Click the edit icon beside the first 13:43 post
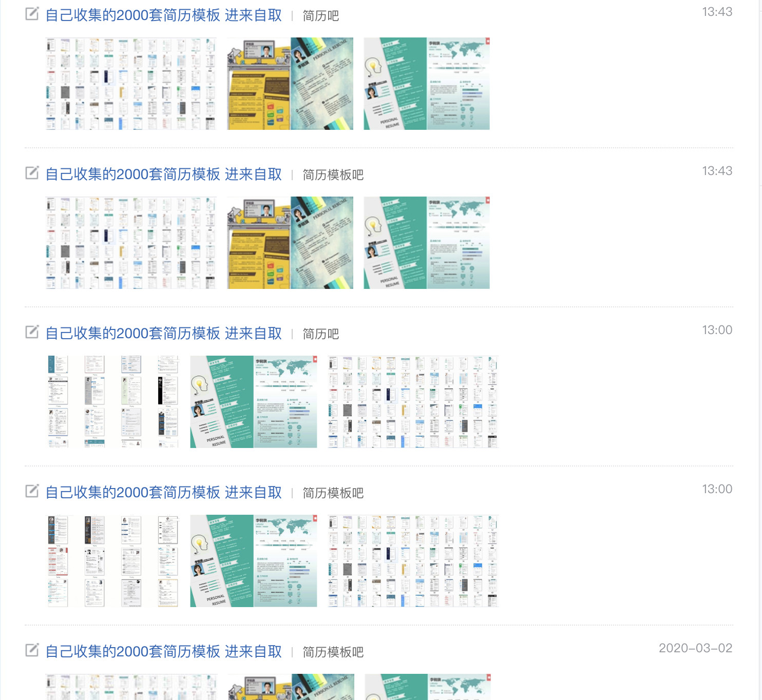This screenshot has width=762, height=700. pyautogui.click(x=32, y=14)
